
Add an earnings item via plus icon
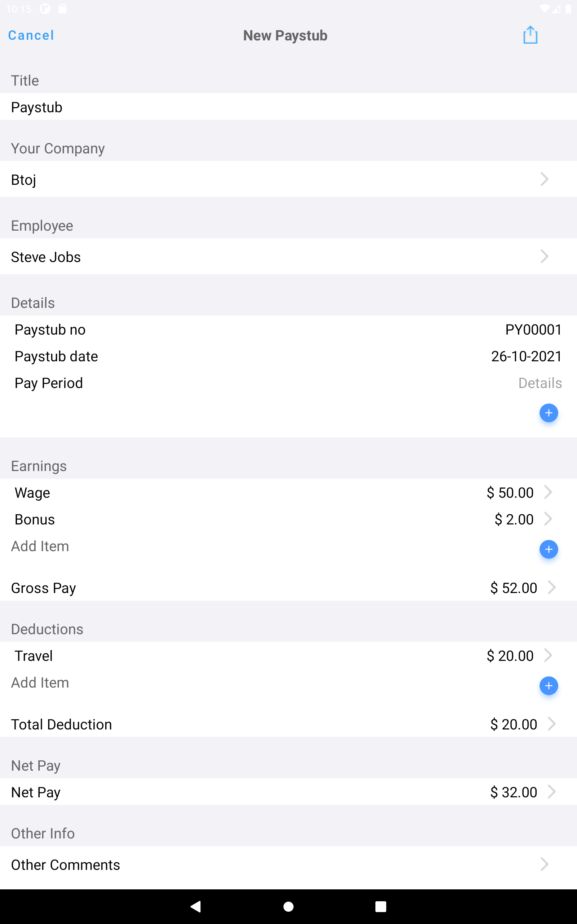tap(549, 549)
